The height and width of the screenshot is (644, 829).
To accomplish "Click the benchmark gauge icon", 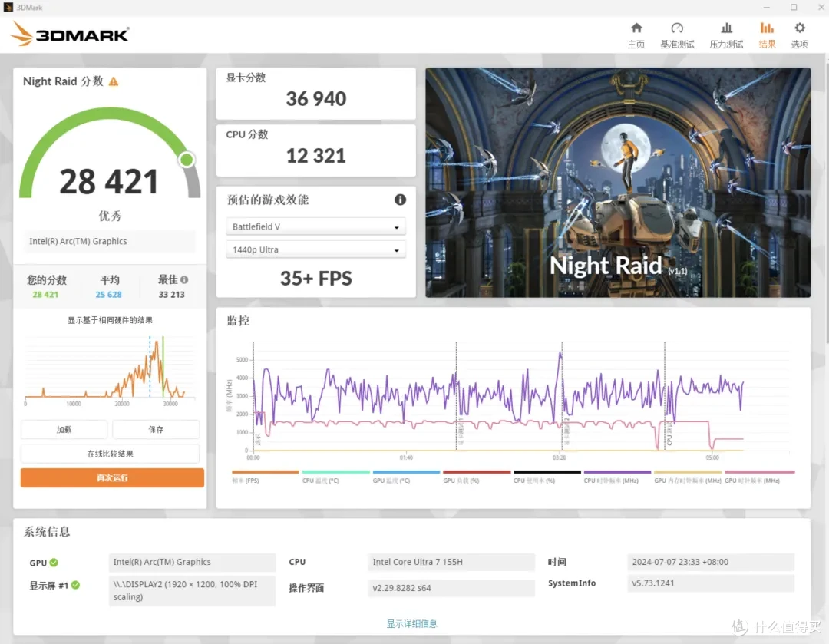I will click(x=677, y=28).
